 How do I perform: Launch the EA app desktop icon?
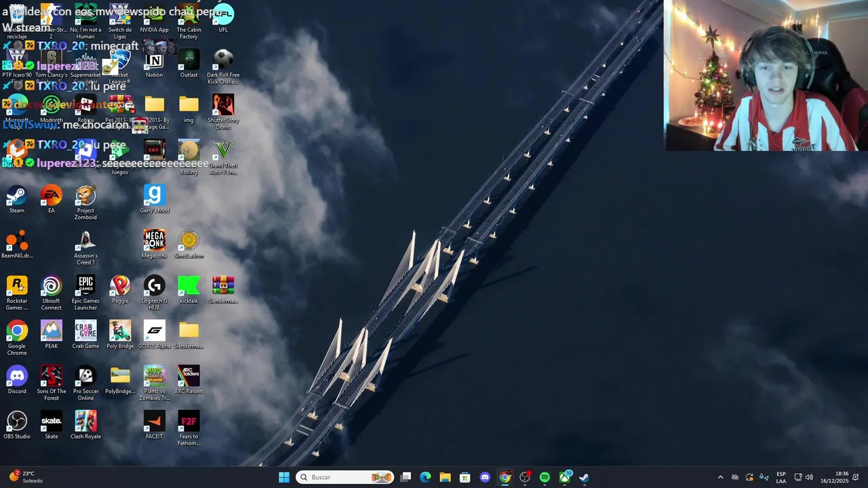52,200
